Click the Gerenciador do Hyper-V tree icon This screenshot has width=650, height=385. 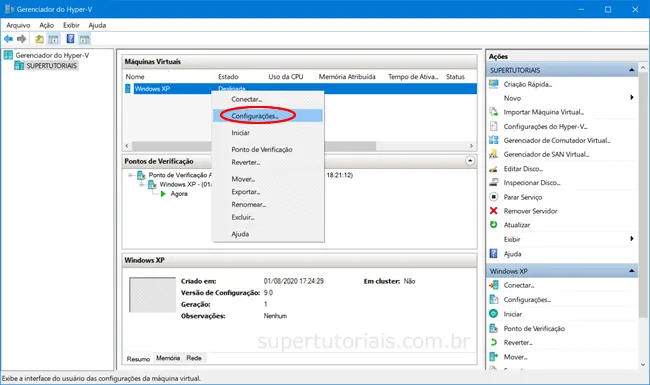click(x=8, y=55)
